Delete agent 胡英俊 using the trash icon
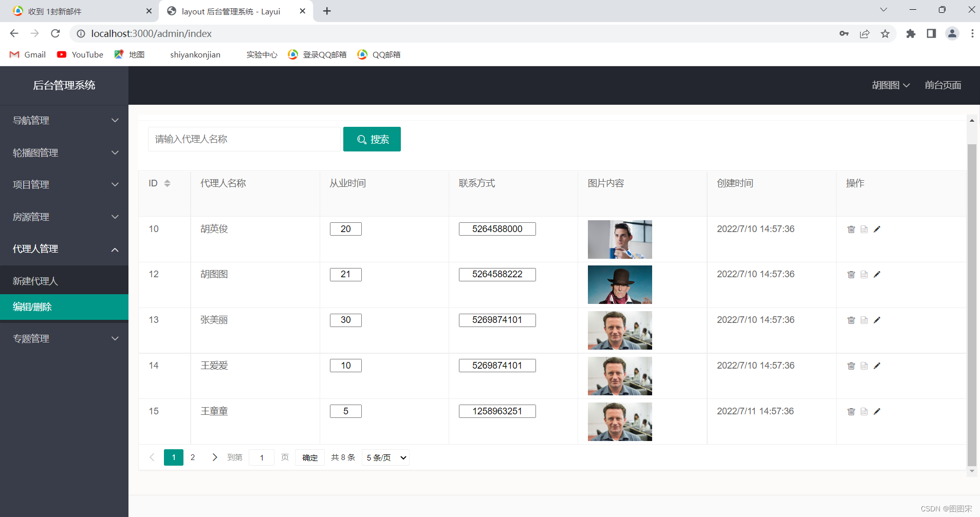 [851, 229]
